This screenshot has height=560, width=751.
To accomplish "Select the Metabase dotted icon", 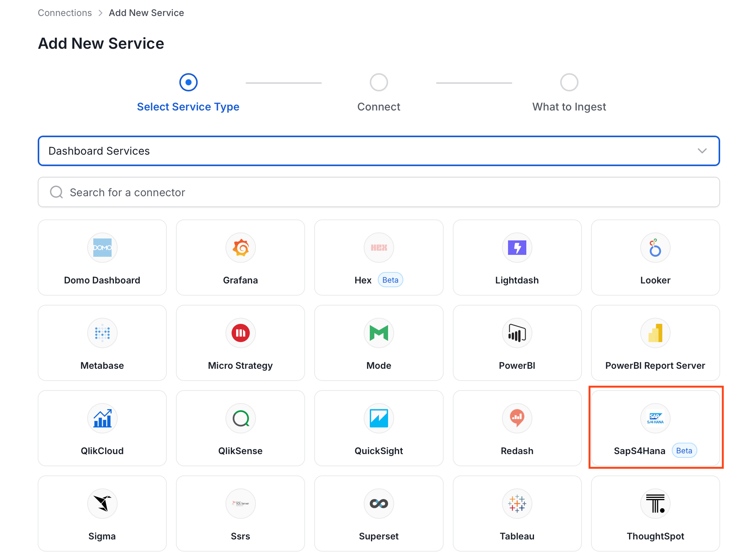I will (x=102, y=333).
